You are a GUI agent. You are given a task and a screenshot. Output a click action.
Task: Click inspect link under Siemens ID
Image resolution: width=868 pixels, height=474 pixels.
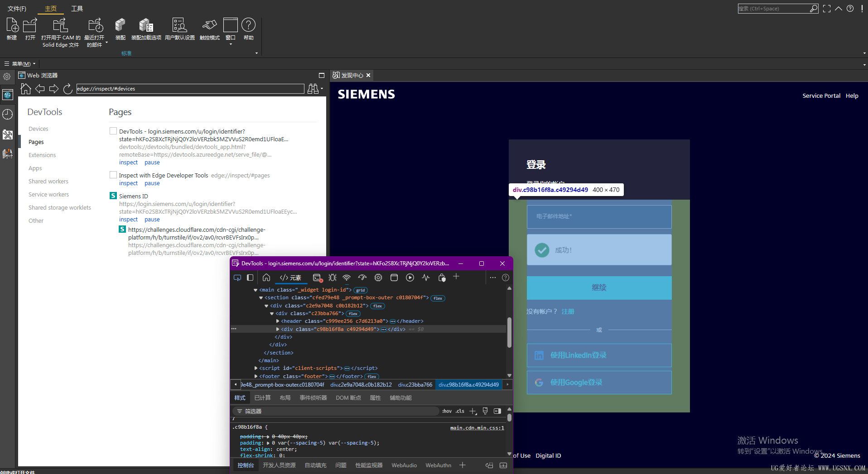click(x=128, y=220)
